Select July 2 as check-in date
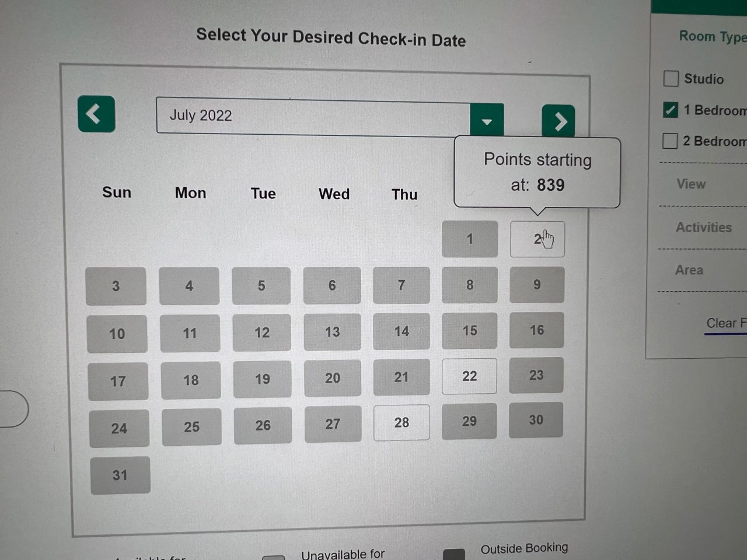Viewport: 747px width, 560px height. [536, 239]
